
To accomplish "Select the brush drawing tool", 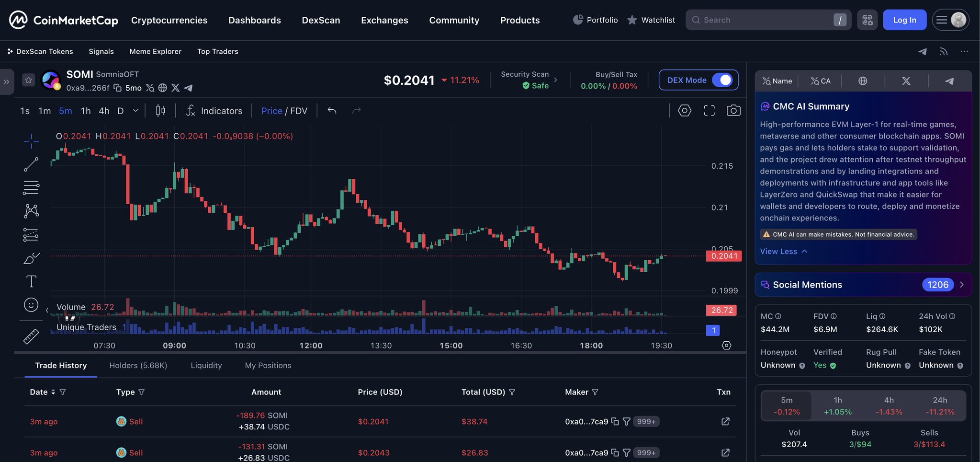I will (x=31, y=258).
